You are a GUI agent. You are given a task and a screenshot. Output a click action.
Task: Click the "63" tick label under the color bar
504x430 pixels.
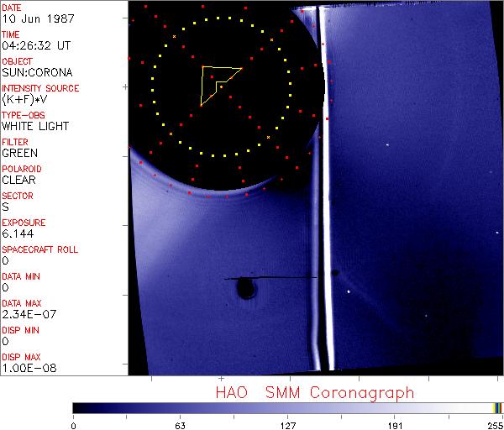tap(179, 424)
